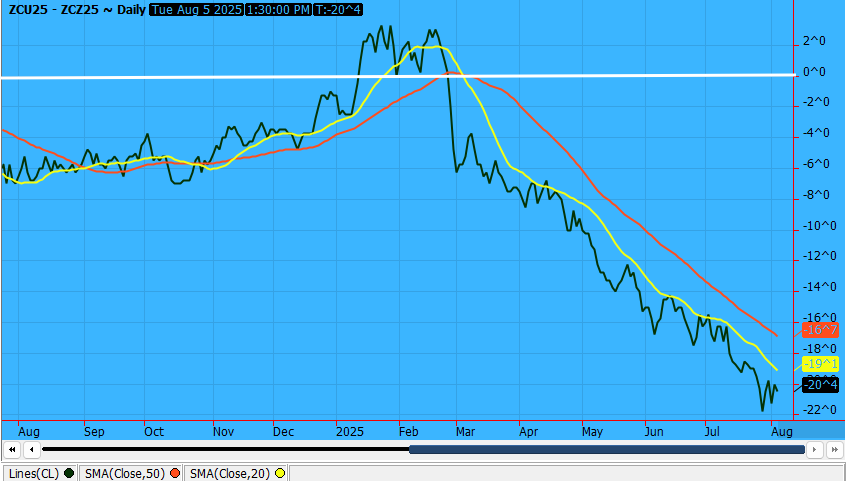
Task: Click the yellow SMA 20 color dot
Action: point(280,473)
